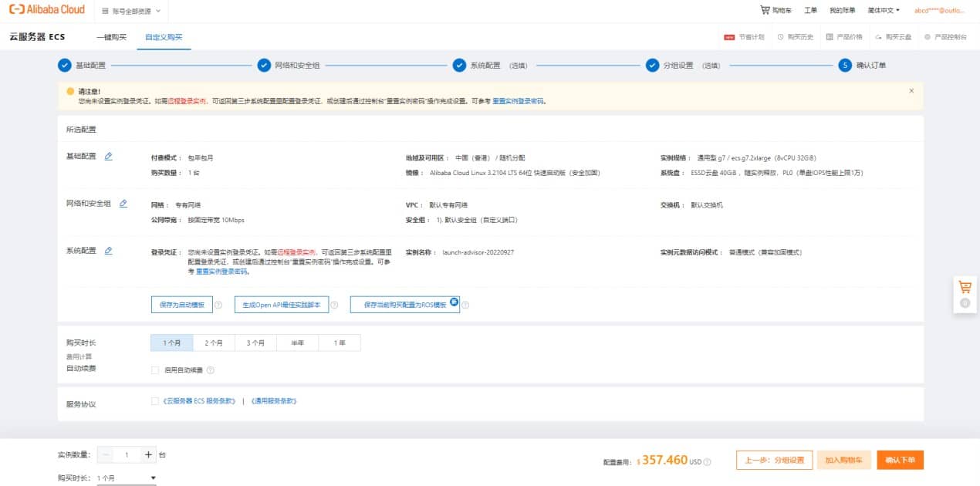The width and height of the screenshot is (980, 486).
Task: Click the floating orange cart icon
Action: [965, 286]
